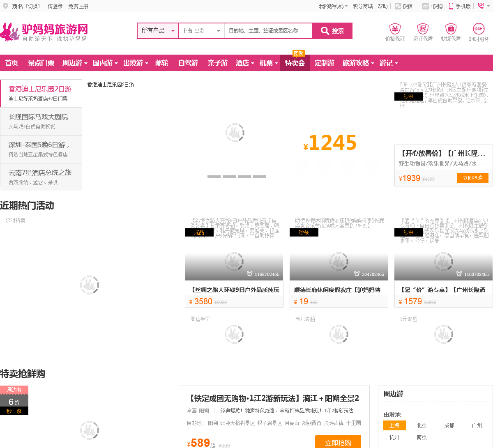This screenshot has height=448, width=493.
Task: Open the 景点门票 nav item
Action: (x=41, y=63)
